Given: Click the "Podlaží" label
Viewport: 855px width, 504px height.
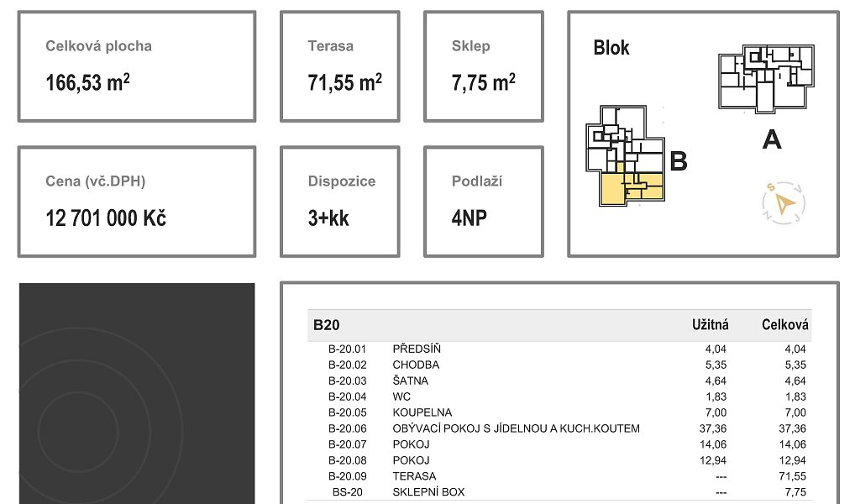Looking at the screenshot, I should [x=477, y=181].
